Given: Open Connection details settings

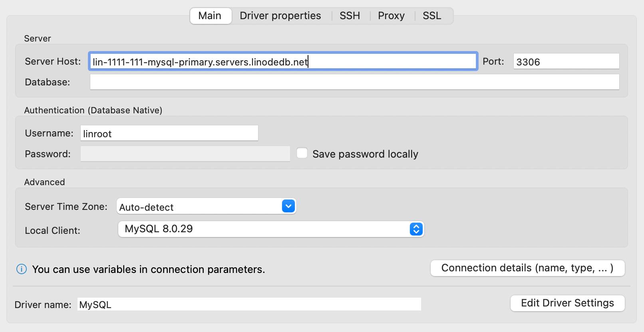Looking at the screenshot, I should point(527,268).
